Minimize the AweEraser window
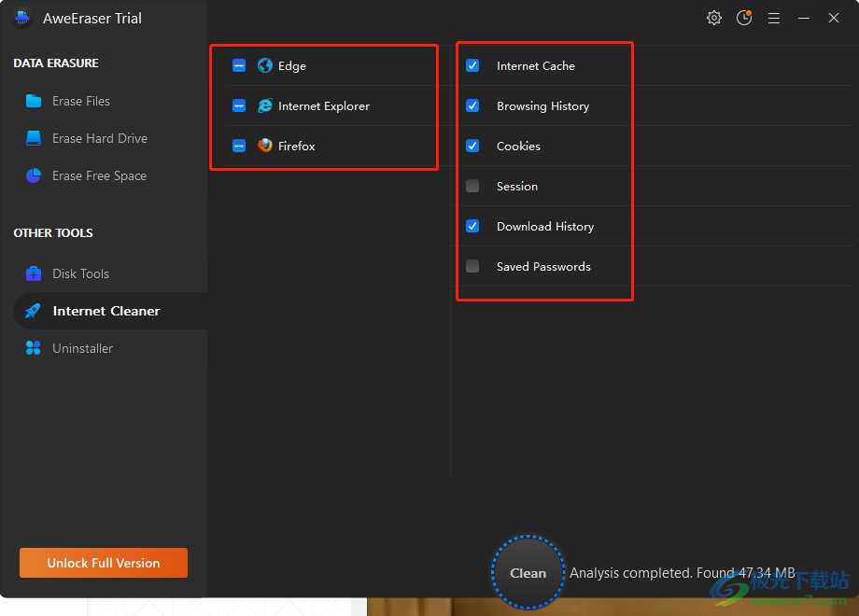Image resolution: width=859 pixels, height=616 pixels. coord(804,19)
